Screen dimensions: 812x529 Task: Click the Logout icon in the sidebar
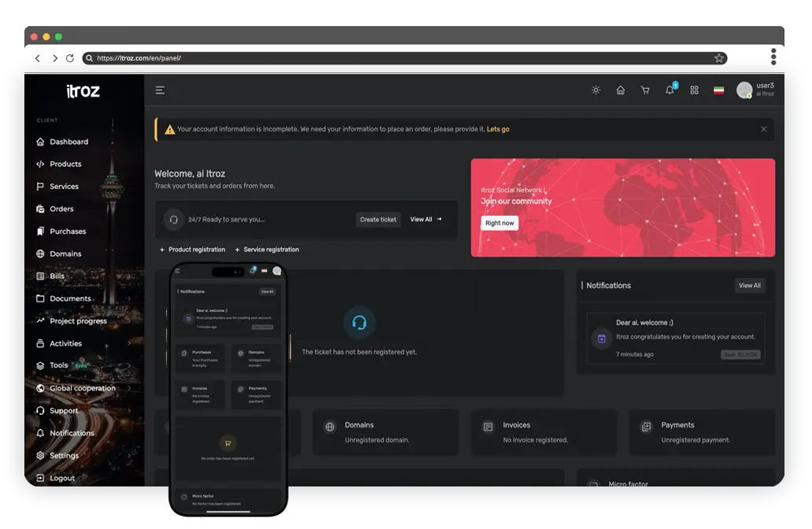point(40,478)
